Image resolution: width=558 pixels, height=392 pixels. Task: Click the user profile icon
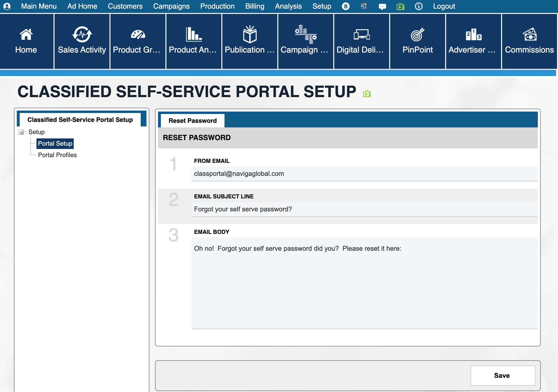point(7,6)
